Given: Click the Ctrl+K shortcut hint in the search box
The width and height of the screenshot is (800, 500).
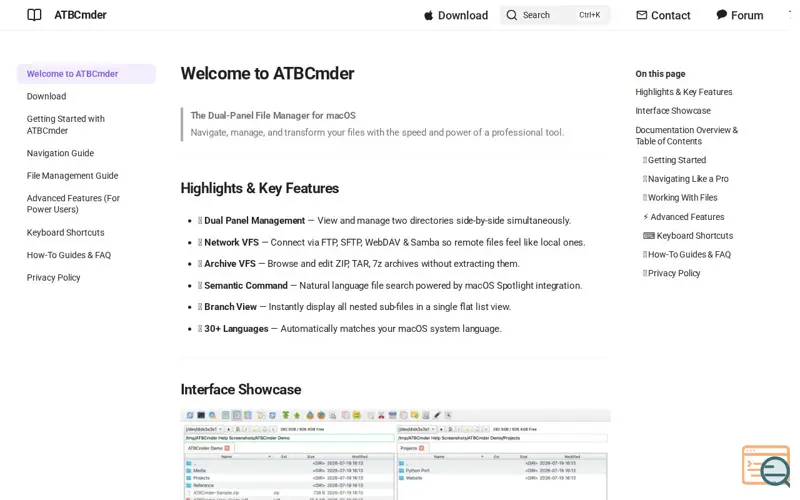Looking at the screenshot, I should point(589,15).
